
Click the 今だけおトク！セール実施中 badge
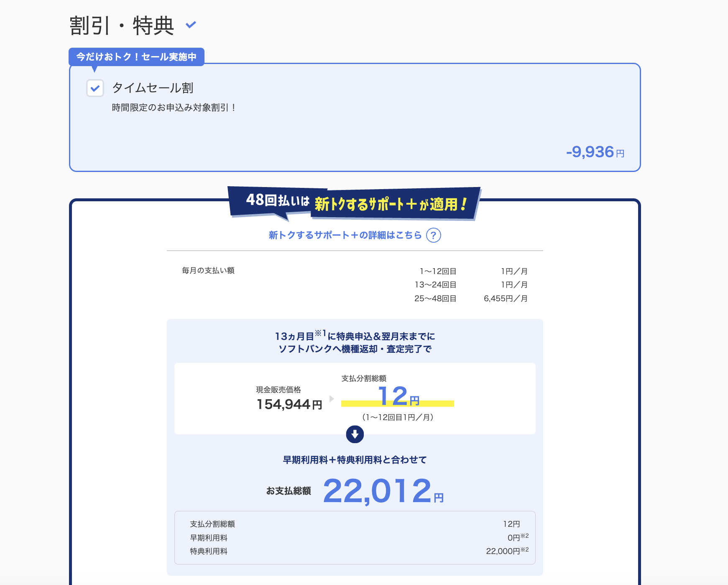pos(136,57)
